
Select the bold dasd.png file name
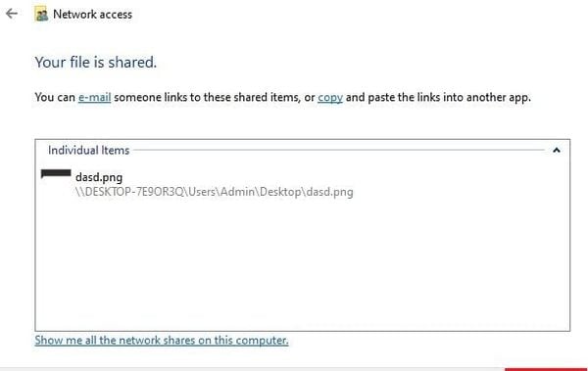pos(99,177)
